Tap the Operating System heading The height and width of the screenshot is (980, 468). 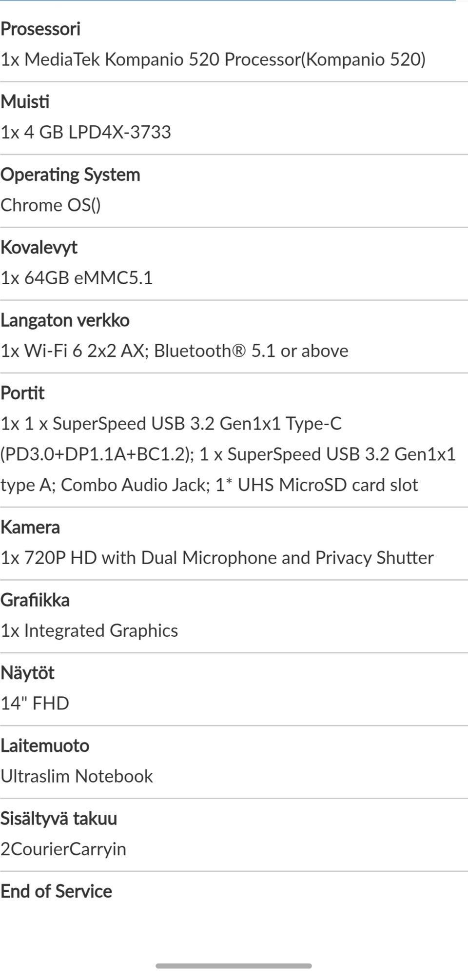tap(70, 175)
